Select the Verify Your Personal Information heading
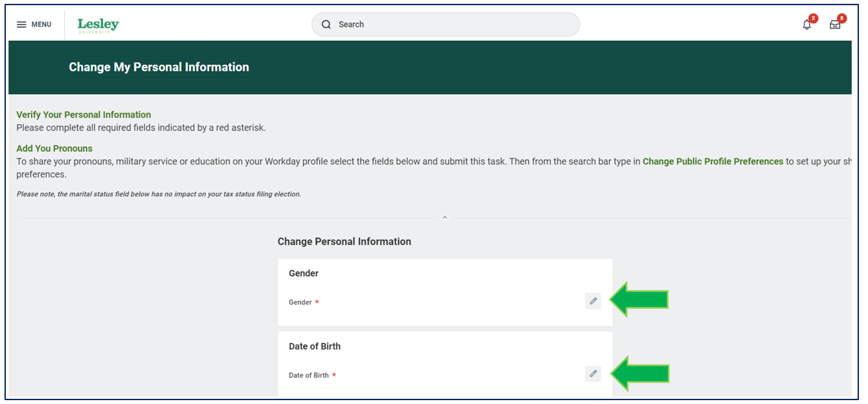 point(84,115)
